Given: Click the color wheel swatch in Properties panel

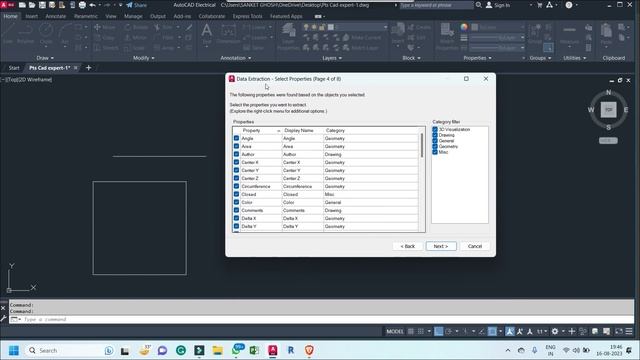Looking at the screenshot, I should pos(464,27).
